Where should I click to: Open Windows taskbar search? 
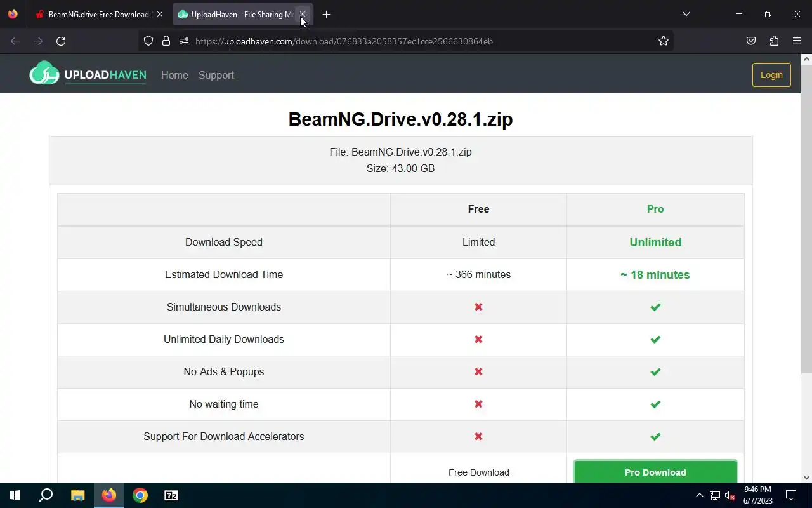coord(46,495)
